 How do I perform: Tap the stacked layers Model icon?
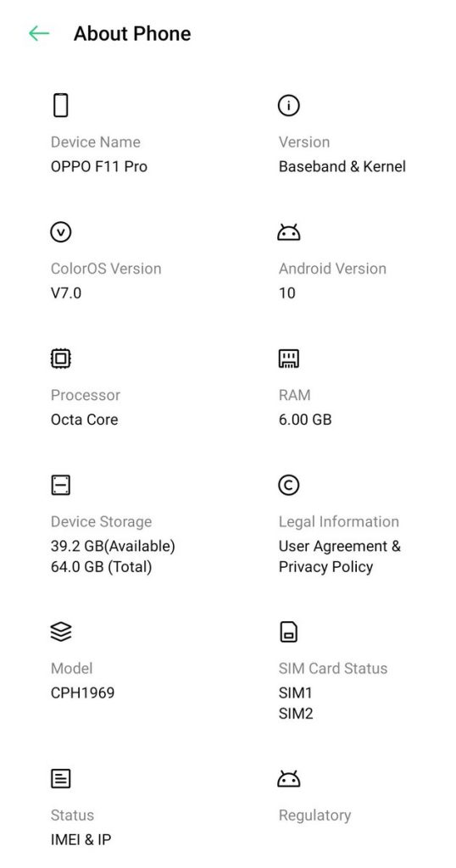coord(61,632)
